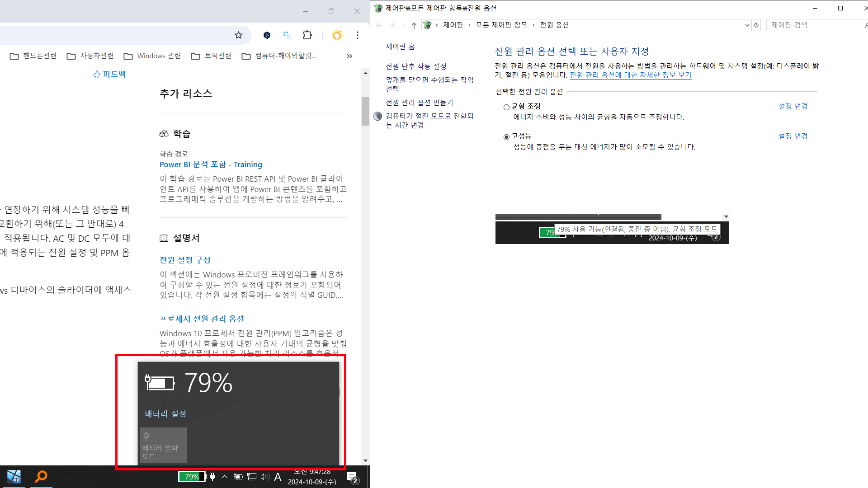
Task: Open the xp app in taskbar
Action: tap(14, 477)
